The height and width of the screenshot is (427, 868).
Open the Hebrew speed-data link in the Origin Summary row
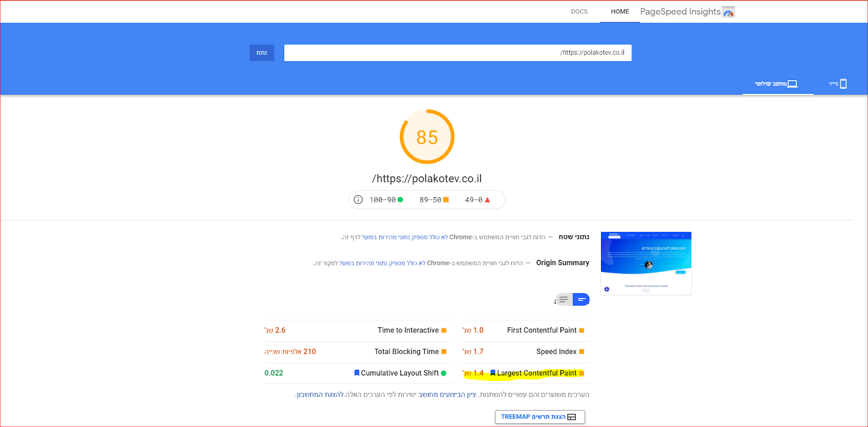(382, 263)
